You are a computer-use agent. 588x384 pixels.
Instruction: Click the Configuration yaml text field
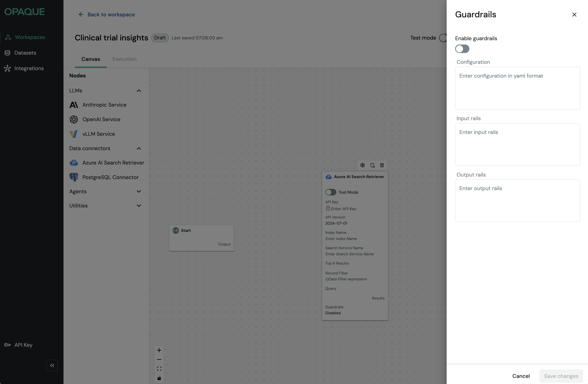517,88
